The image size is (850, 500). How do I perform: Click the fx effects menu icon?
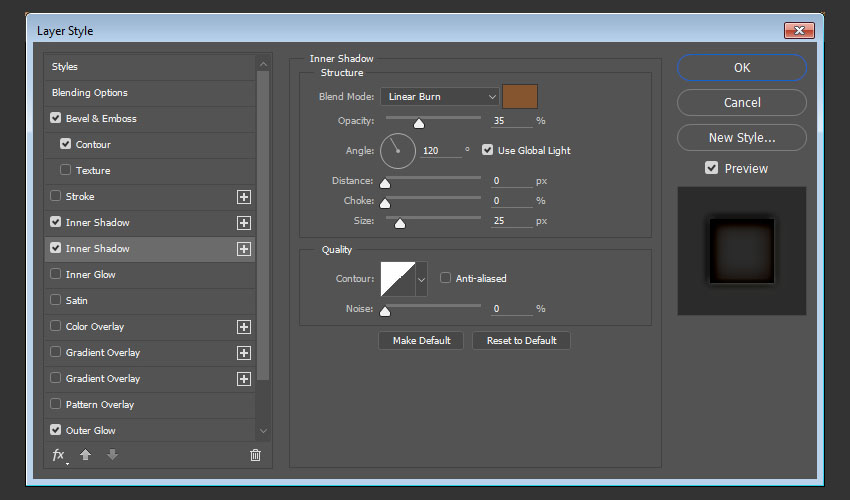tap(59, 455)
